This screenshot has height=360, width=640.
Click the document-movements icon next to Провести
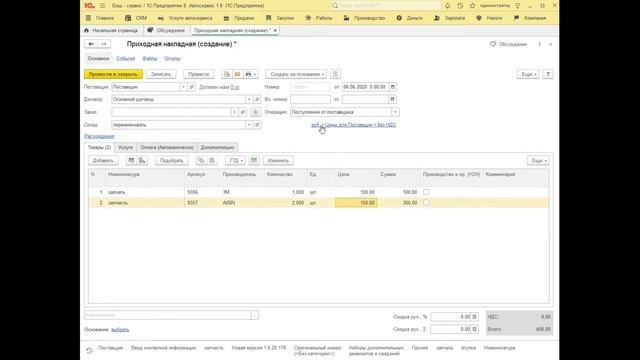[227, 74]
